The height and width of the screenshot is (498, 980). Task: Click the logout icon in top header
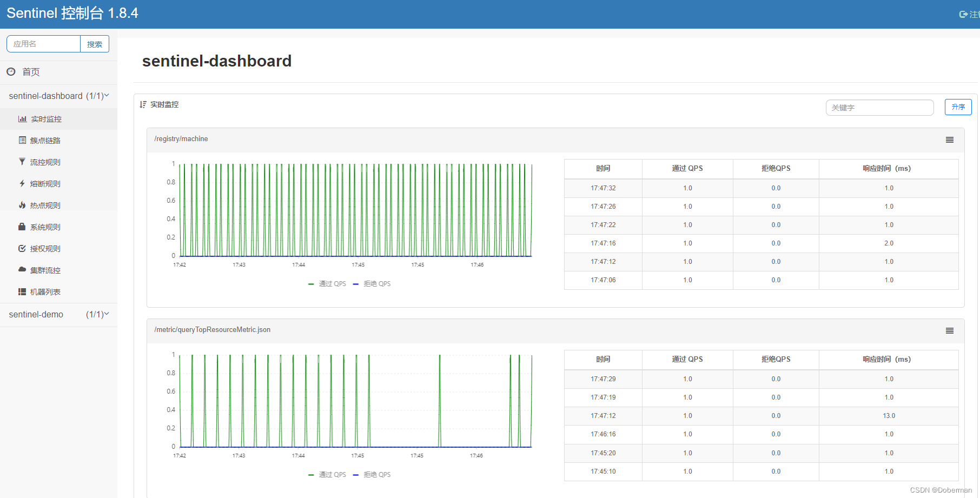point(963,15)
